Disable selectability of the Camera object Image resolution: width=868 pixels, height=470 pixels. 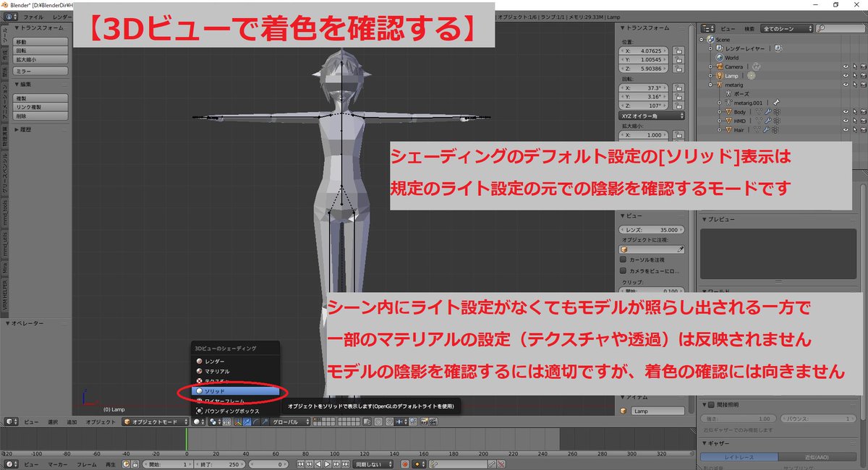click(855, 67)
